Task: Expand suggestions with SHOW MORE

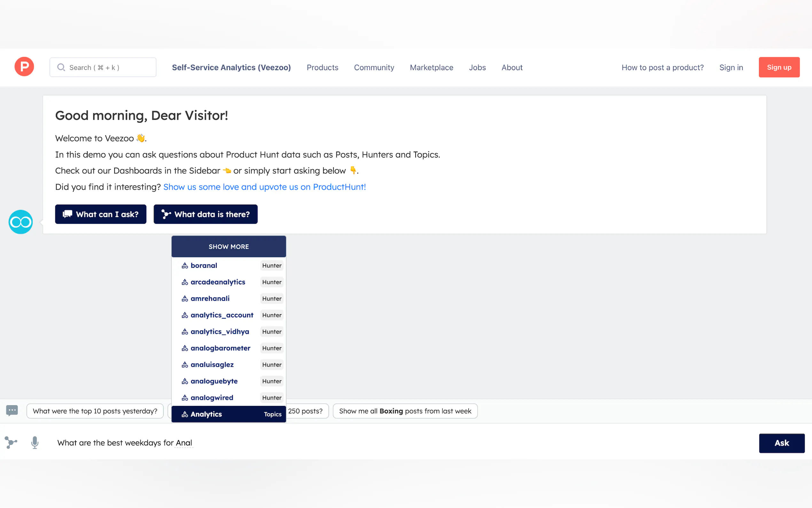Action: pos(229,247)
